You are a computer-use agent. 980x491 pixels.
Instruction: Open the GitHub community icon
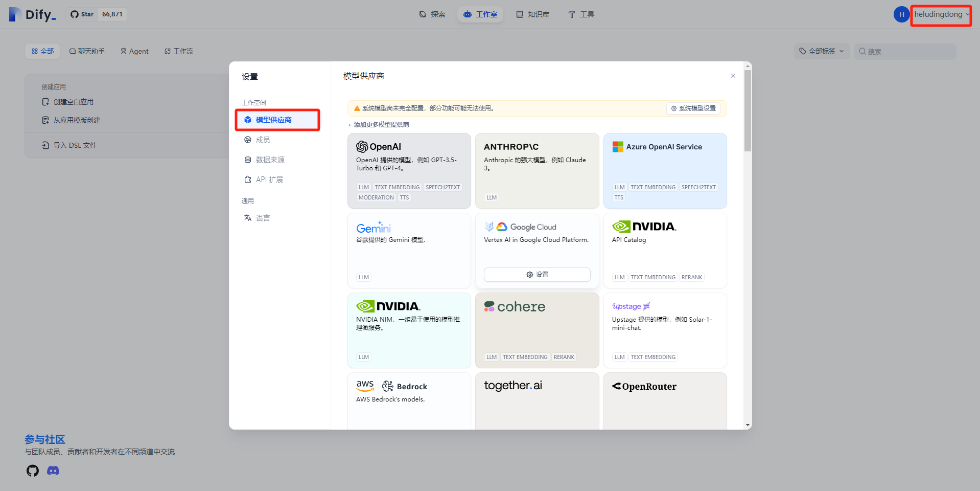coord(33,471)
